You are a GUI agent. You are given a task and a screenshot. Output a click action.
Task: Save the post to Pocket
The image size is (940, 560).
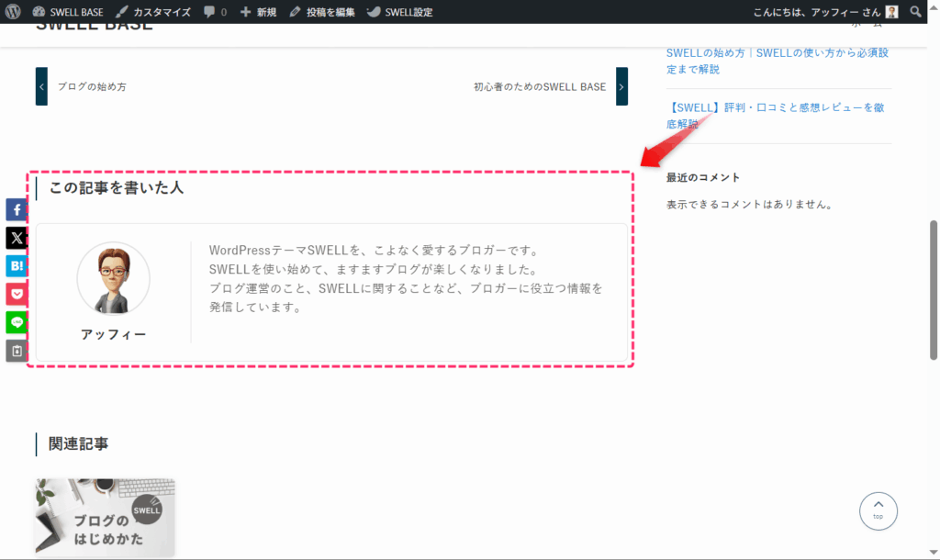tap(17, 294)
